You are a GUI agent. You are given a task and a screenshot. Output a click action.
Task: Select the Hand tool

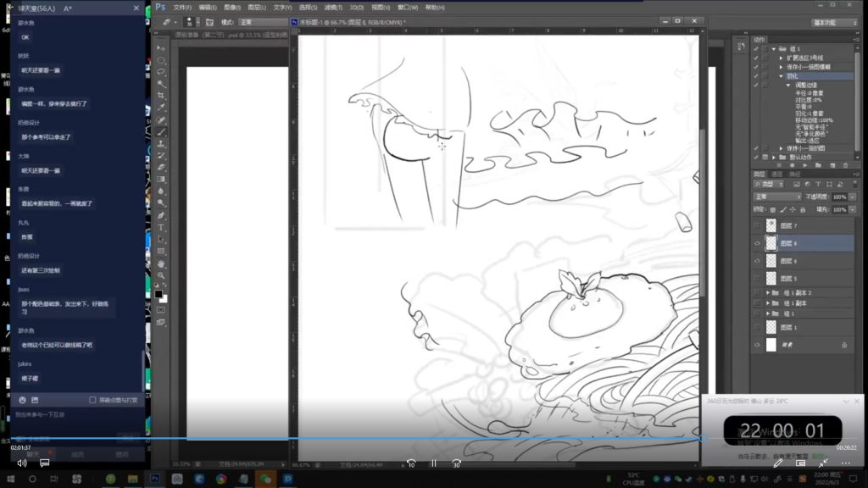pyautogui.click(x=161, y=263)
